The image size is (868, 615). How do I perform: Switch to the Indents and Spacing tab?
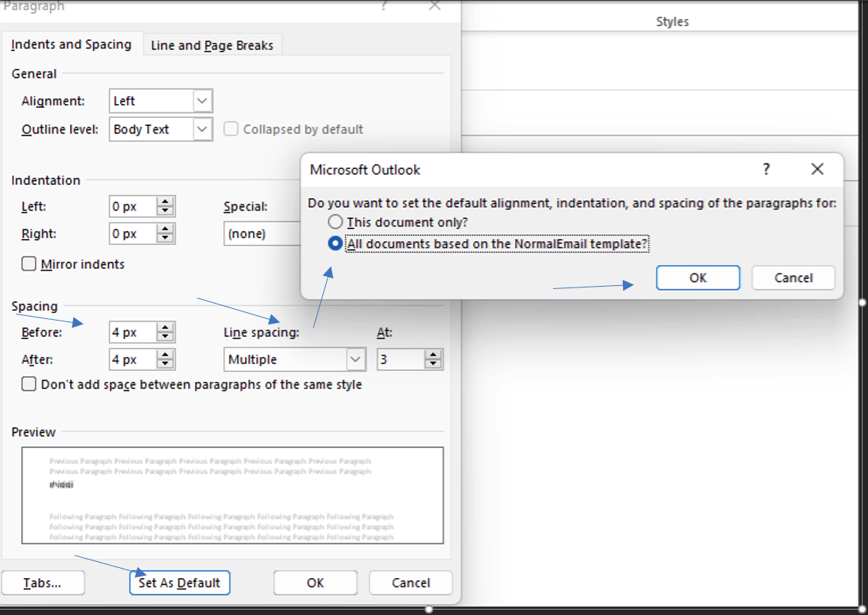71,45
